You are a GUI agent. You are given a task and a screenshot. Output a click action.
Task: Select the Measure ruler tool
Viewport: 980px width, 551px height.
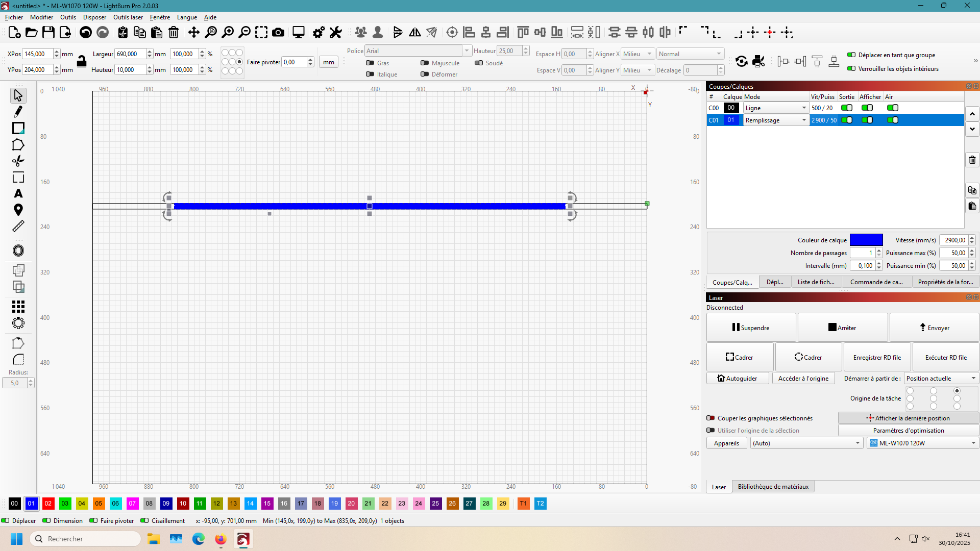[x=18, y=226]
